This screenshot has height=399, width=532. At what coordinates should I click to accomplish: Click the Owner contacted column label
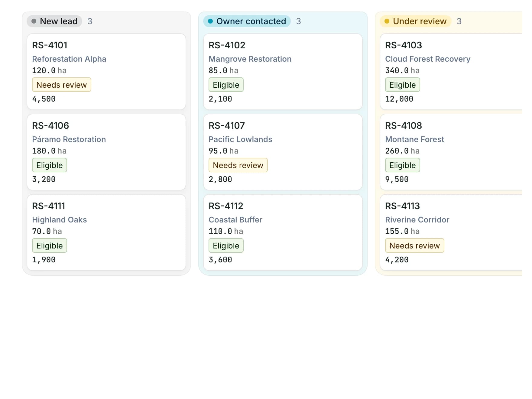pyautogui.click(x=247, y=21)
